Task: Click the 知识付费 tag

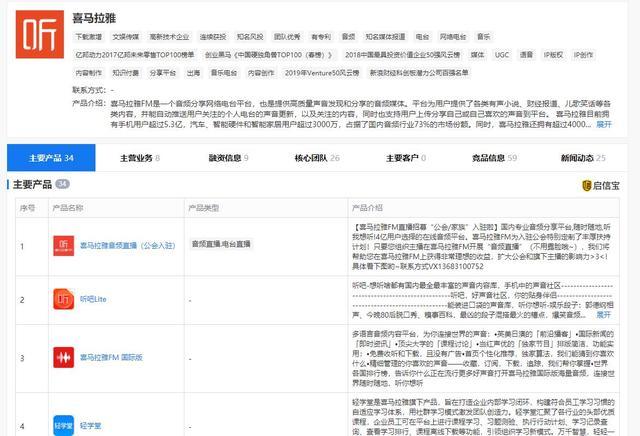Action: point(125,73)
